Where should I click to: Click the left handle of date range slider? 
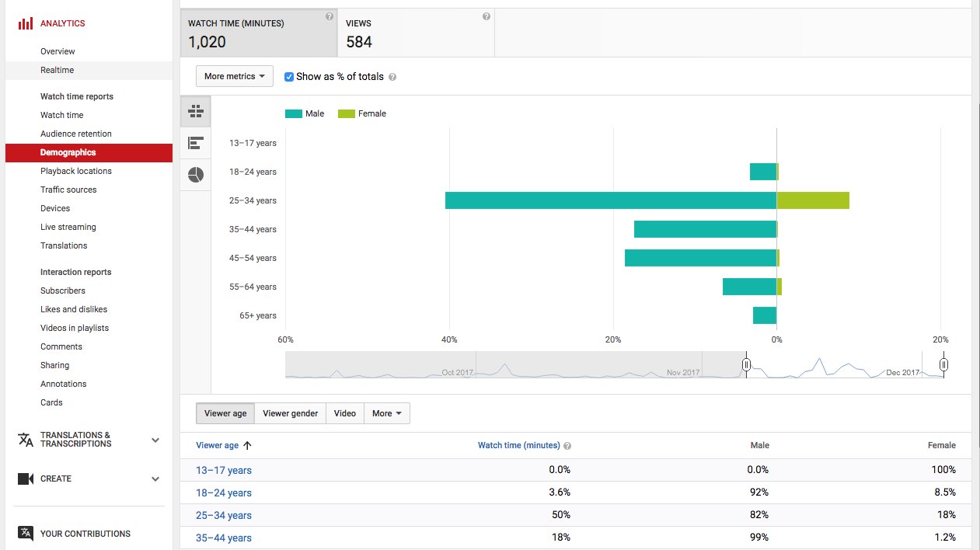point(746,364)
